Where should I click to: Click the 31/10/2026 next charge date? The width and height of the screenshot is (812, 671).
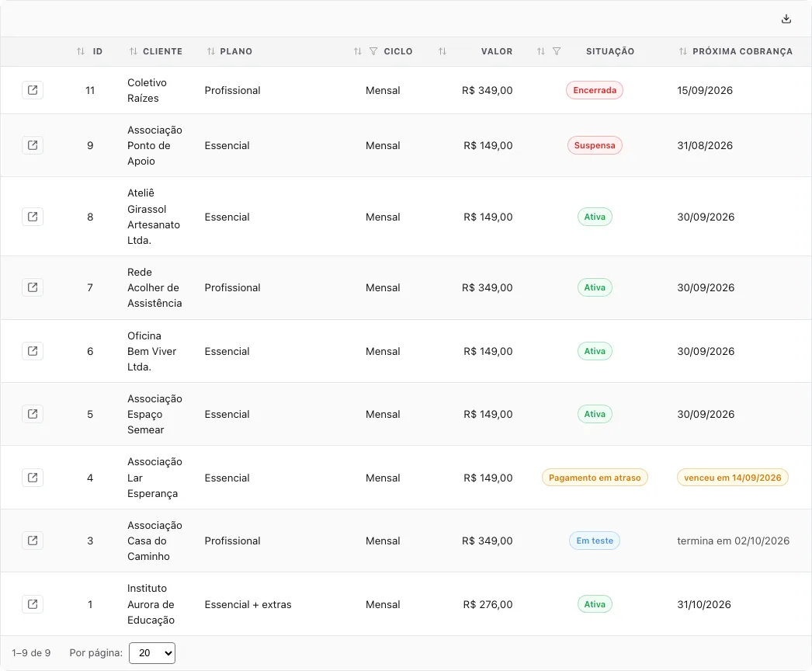pyautogui.click(x=704, y=604)
